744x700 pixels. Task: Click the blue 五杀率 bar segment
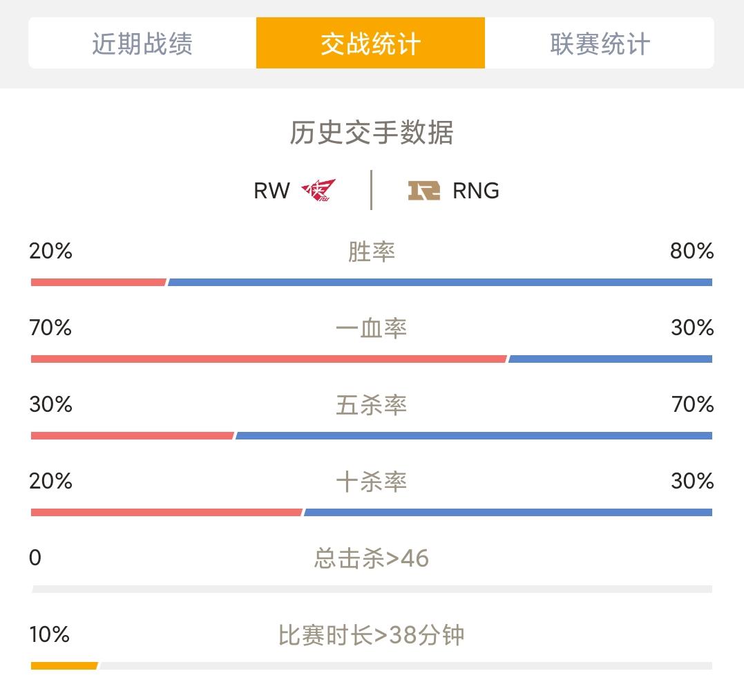(x=474, y=435)
